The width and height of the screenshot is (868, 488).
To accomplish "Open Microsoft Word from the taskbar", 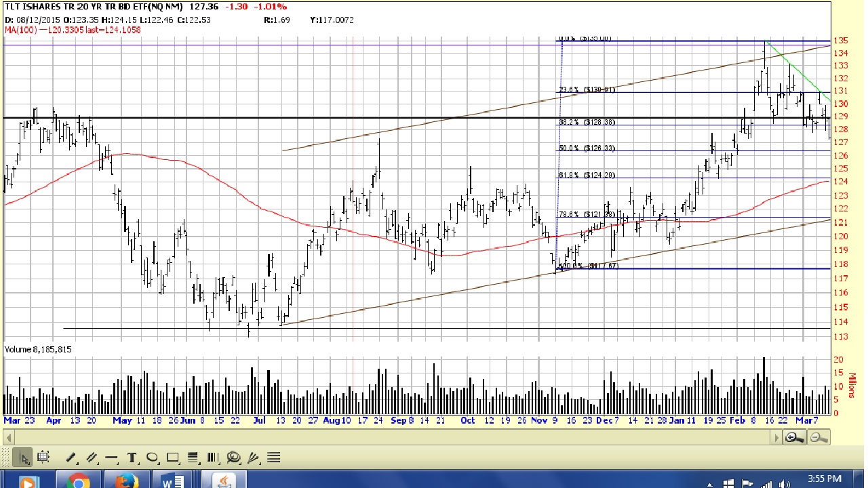I will pyautogui.click(x=174, y=480).
